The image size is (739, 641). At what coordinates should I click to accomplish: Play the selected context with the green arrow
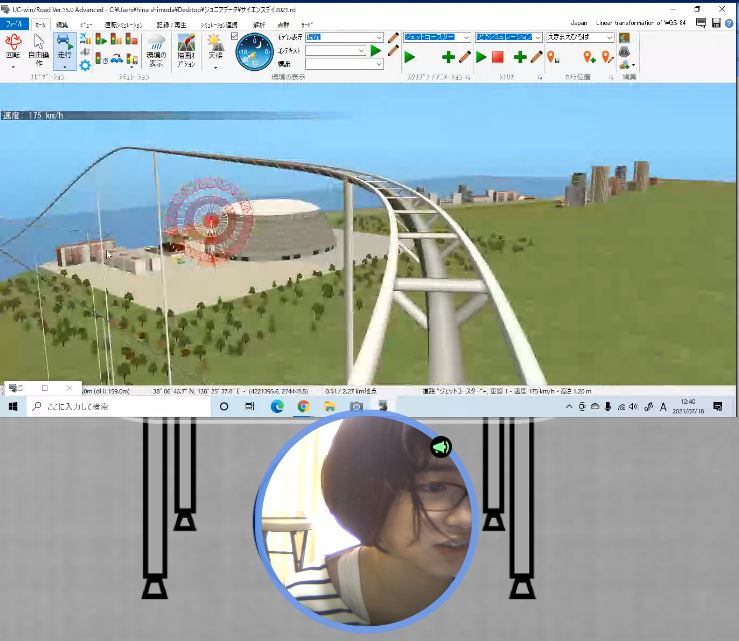pos(376,50)
